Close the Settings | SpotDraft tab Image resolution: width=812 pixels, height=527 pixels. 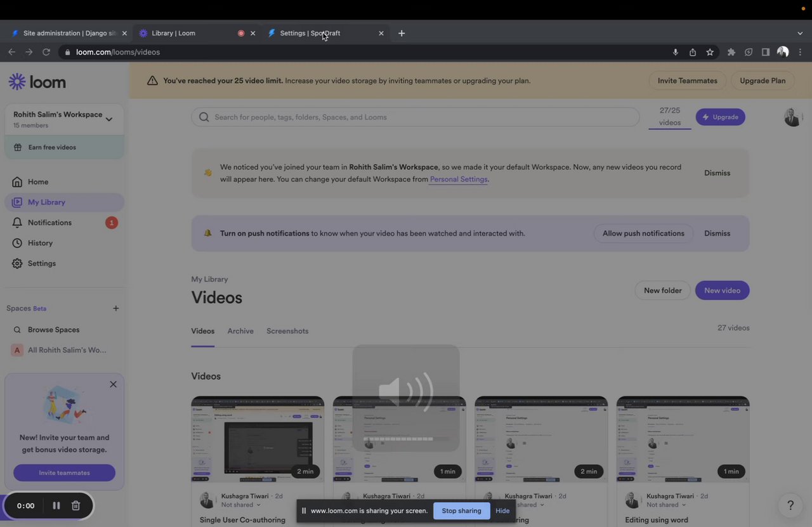coord(381,33)
